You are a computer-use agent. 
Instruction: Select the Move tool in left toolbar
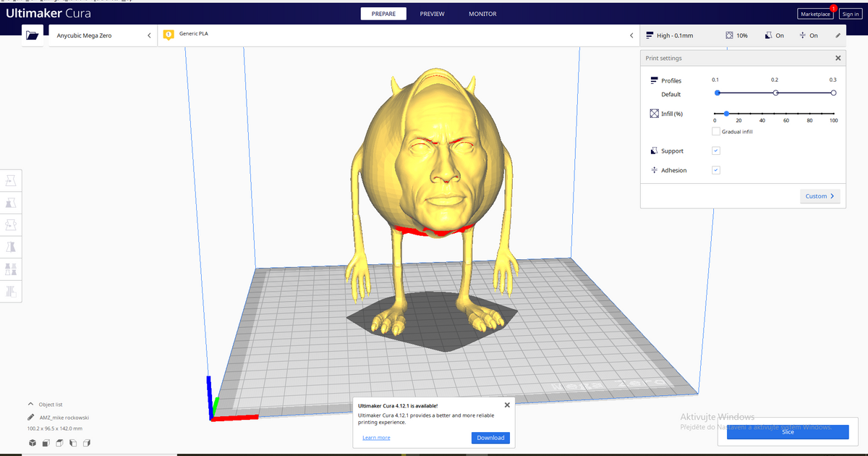[x=12, y=179]
